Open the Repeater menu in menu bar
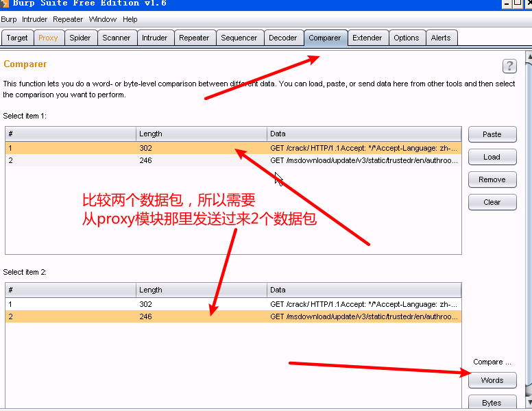 tap(68, 19)
